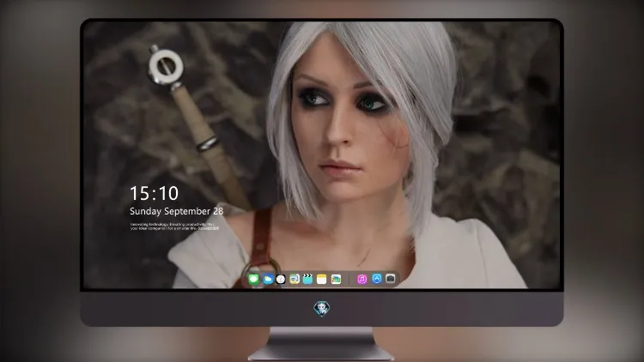
Task: Open the Camera app in dock
Action: 391,279
